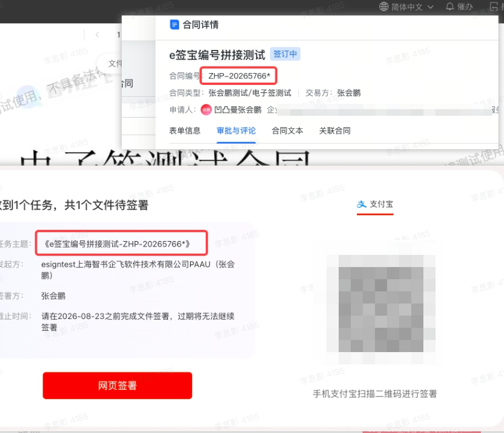Click the 催办 bell icon

[450, 7]
